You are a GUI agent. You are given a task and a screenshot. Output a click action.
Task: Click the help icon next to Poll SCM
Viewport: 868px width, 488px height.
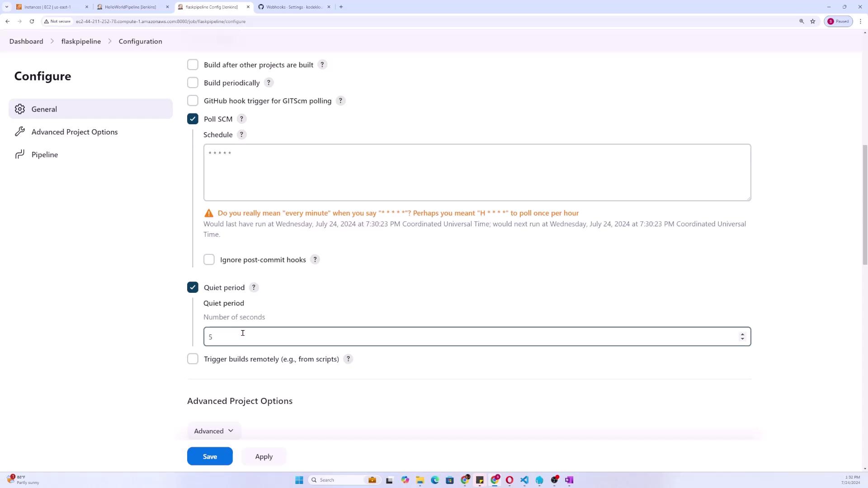coord(241,119)
